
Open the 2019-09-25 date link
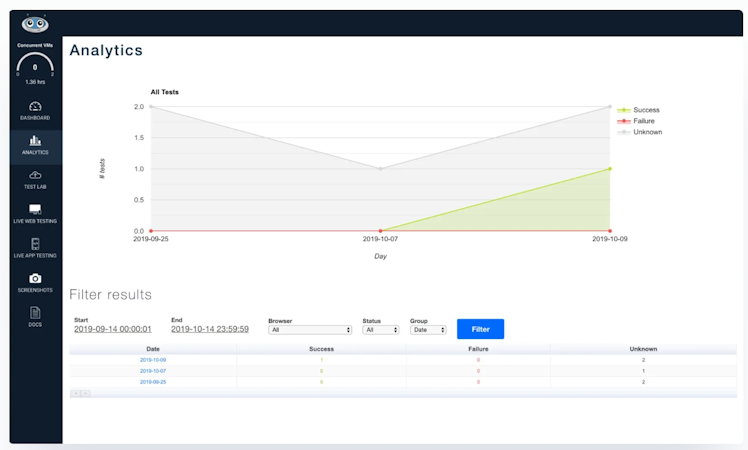tap(153, 382)
